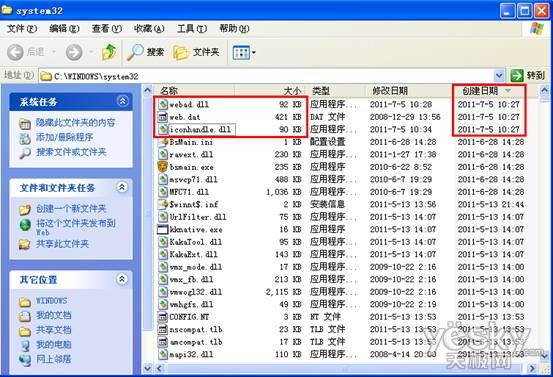Toggle the Folders (文件夹) pane button
The height and width of the screenshot is (377, 553).
click(x=196, y=52)
